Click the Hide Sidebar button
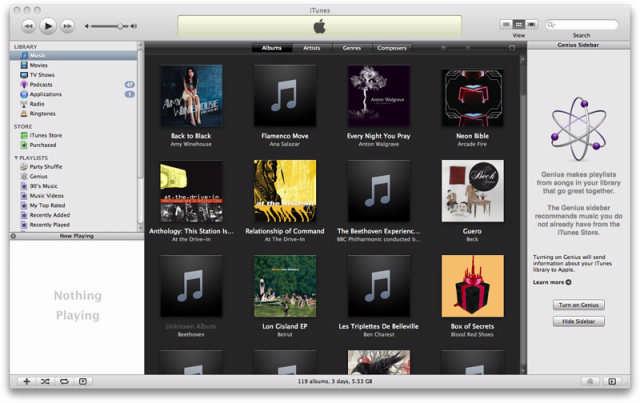The image size is (640, 403). pos(579,322)
